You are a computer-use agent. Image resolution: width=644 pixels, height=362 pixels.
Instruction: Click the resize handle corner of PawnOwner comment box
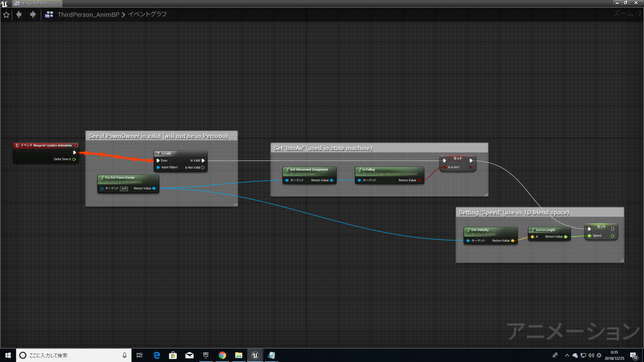tap(236, 204)
